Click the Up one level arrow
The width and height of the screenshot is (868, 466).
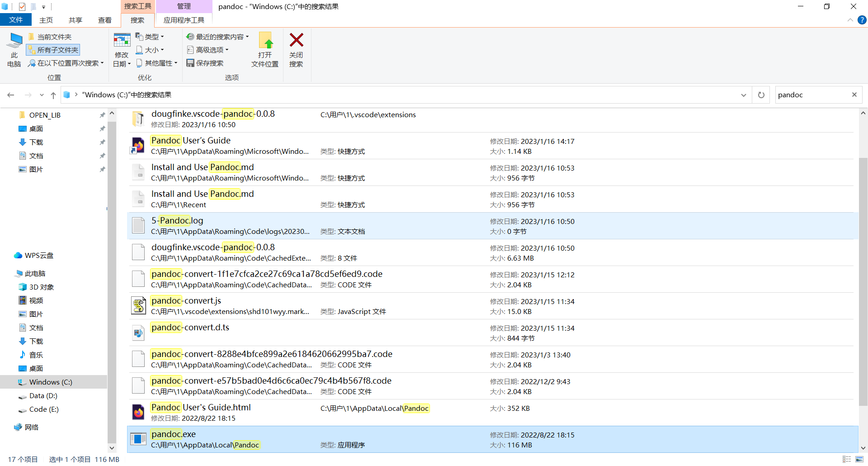tap(53, 95)
